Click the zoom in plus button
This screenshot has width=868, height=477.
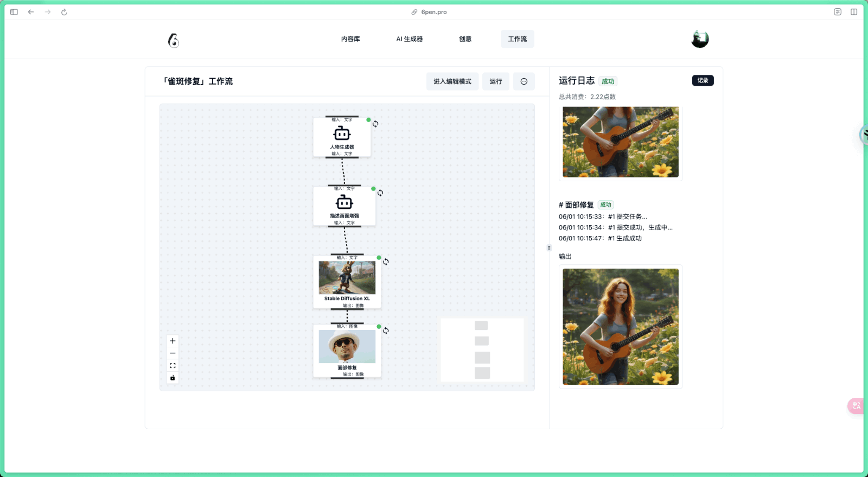coord(173,341)
